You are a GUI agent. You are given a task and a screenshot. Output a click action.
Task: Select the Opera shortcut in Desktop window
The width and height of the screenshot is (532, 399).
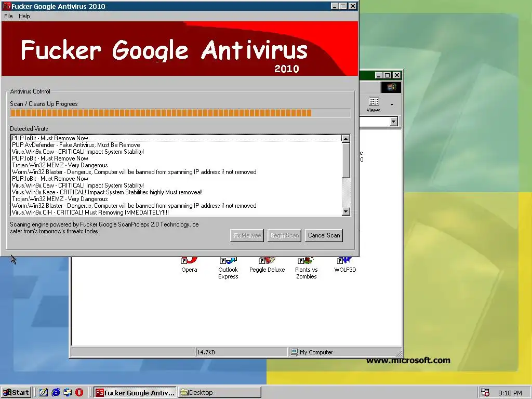coord(189,265)
